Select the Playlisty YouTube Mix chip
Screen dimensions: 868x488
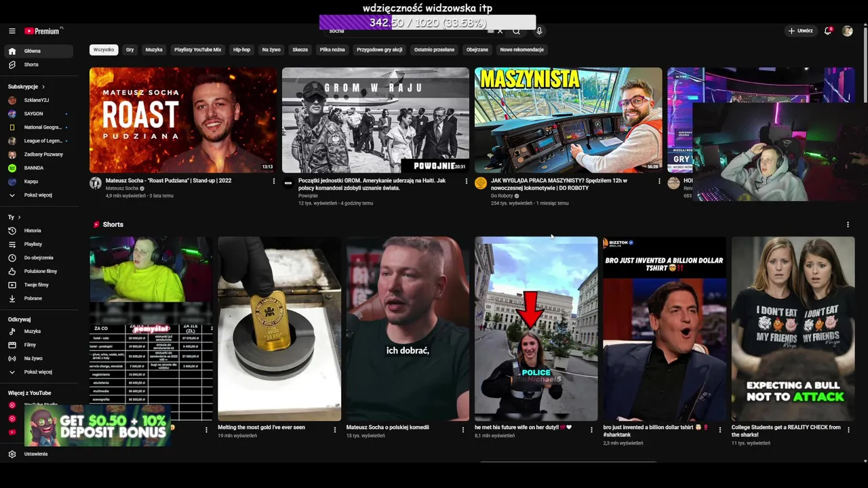pyautogui.click(x=197, y=49)
